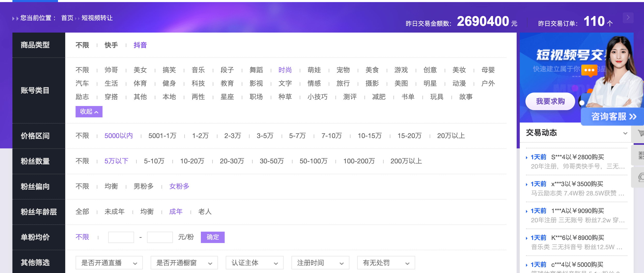Click the 确定 button in 单粉均价 row

212,237
